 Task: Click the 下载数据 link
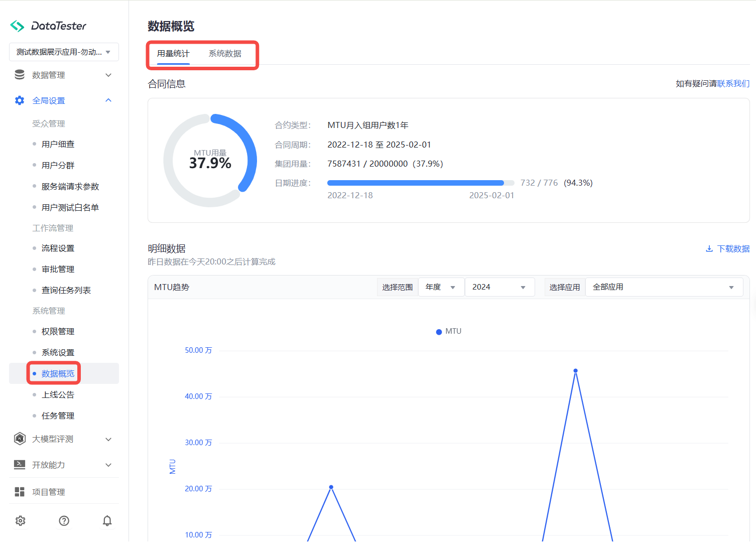point(733,248)
